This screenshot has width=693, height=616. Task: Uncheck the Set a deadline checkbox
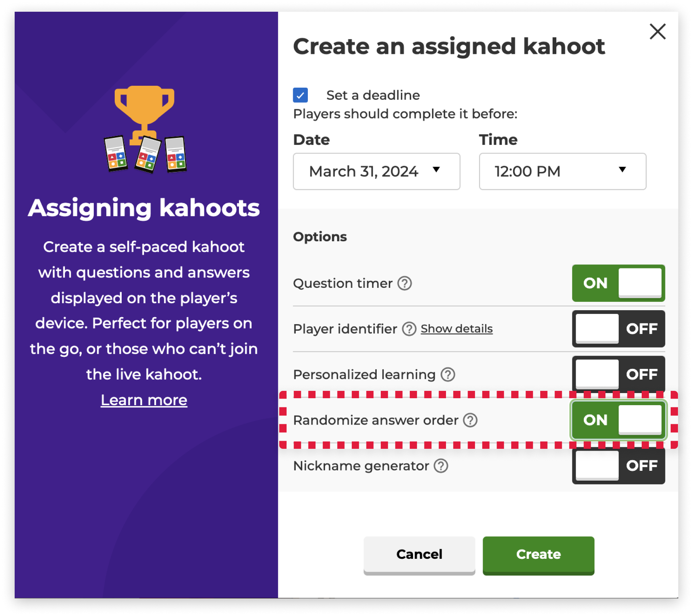pyautogui.click(x=301, y=95)
